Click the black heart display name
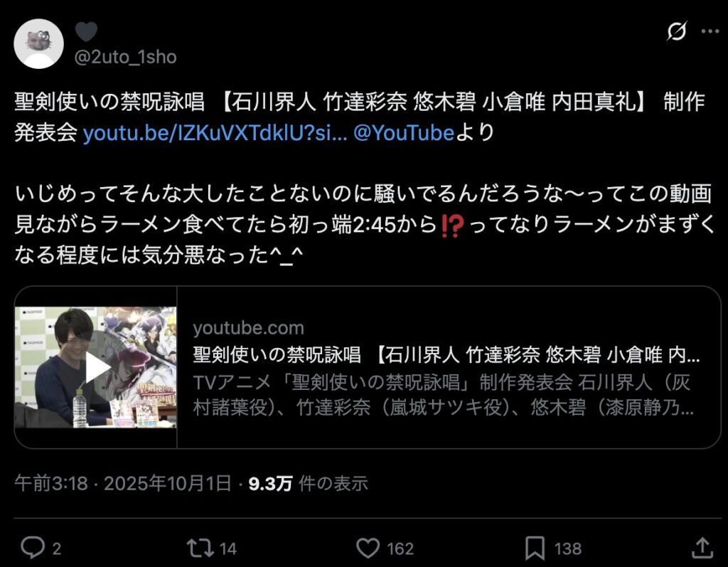This screenshot has height=567, width=728. (86, 31)
